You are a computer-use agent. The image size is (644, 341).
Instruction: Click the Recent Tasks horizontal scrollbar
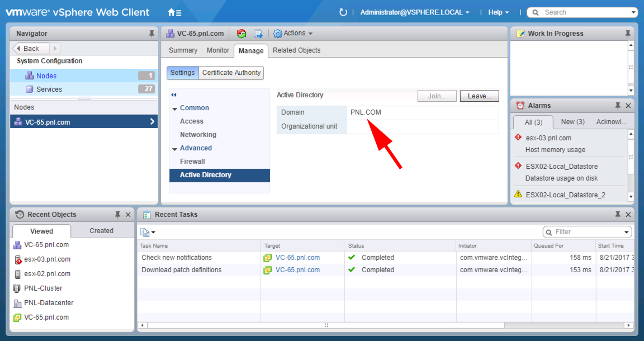(326, 325)
